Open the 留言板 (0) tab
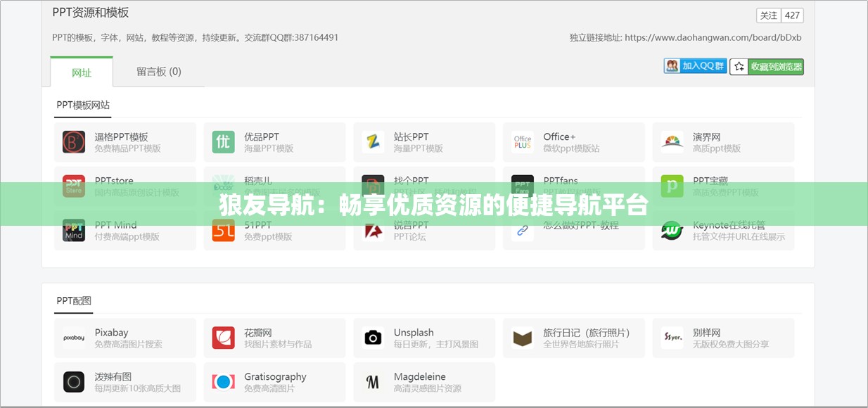 point(159,72)
